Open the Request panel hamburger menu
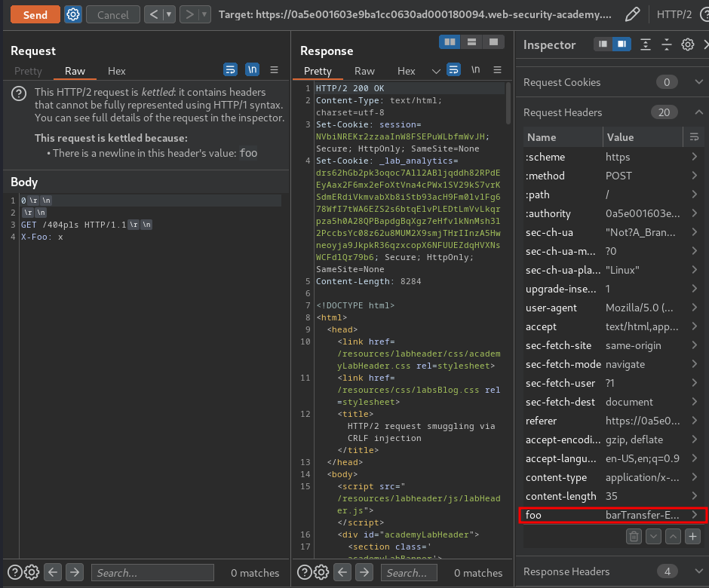This screenshot has height=588, width=709. click(x=274, y=69)
